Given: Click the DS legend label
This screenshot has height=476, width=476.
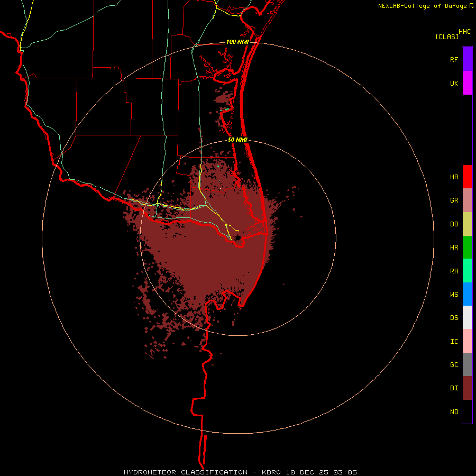Looking at the screenshot, I should pyautogui.click(x=454, y=318).
